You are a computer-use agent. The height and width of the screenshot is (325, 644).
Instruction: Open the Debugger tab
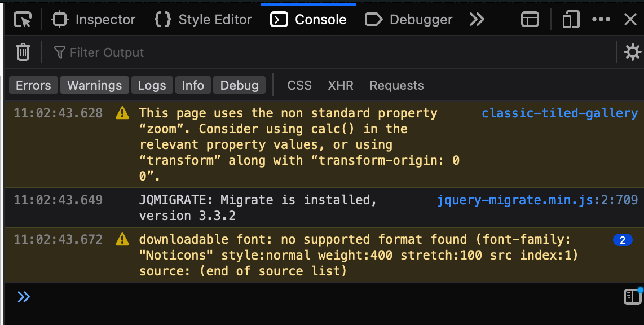pos(409,19)
